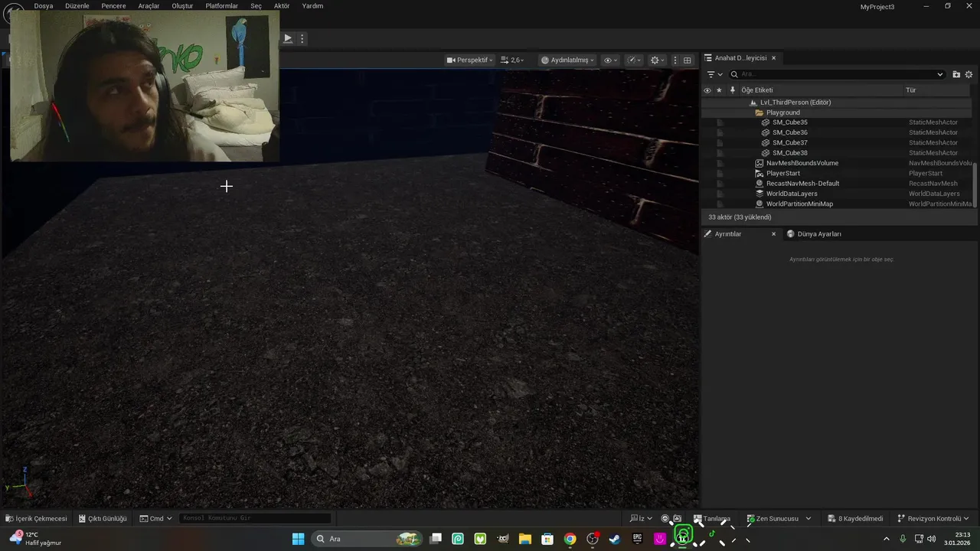Open Steam from the taskbar
This screenshot has width=980, height=551.
coord(614,539)
